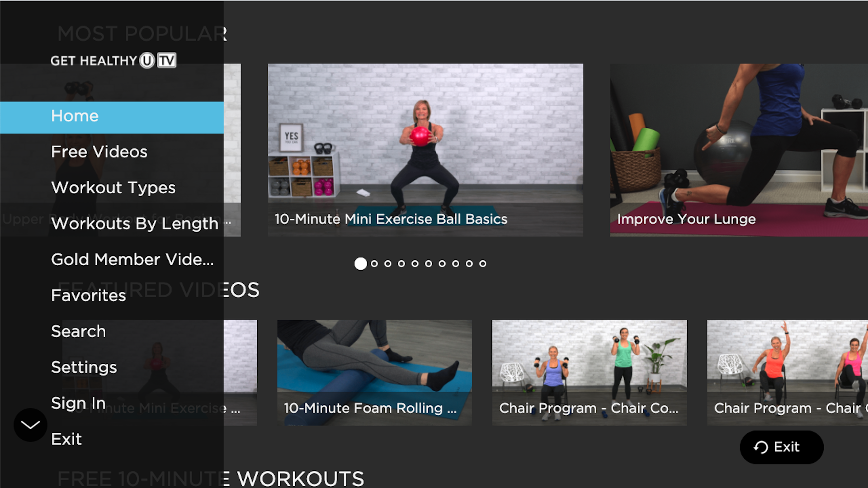Viewport: 868px width, 488px height.
Task: Open the Get Healthy U TV logo
Action: click(x=112, y=60)
